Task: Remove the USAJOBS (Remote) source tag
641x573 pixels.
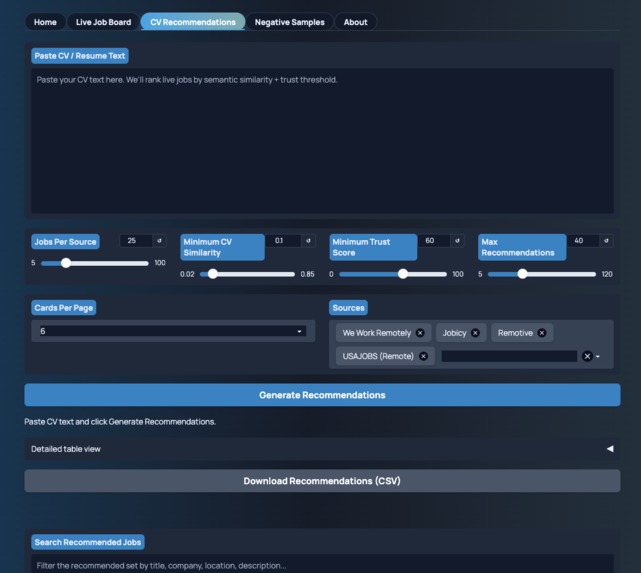Action: click(x=424, y=356)
